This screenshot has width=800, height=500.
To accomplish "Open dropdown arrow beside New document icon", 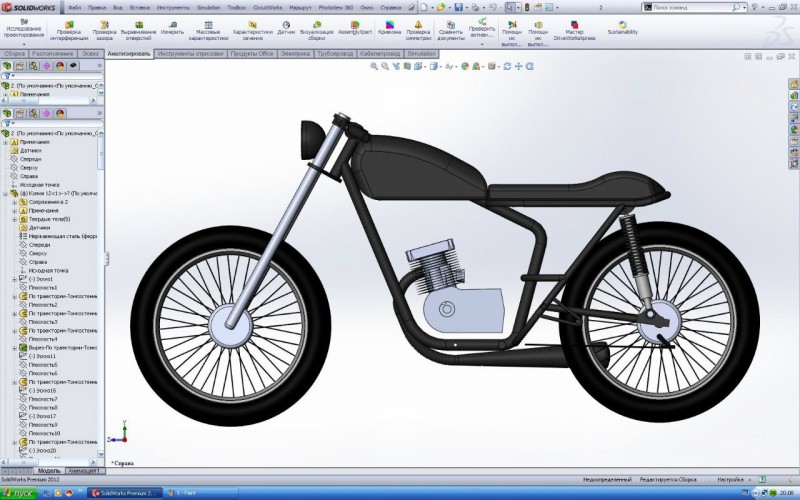I will [432, 8].
